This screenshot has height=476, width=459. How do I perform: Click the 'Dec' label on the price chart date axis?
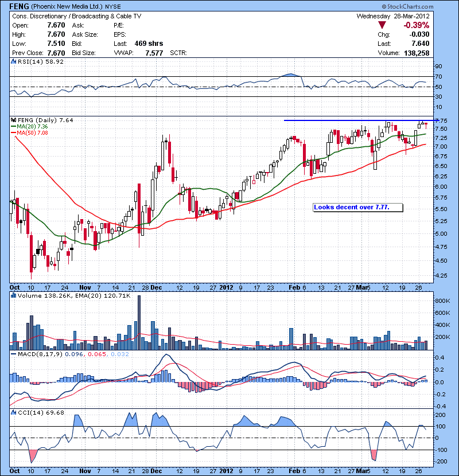click(x=156, y=287)
